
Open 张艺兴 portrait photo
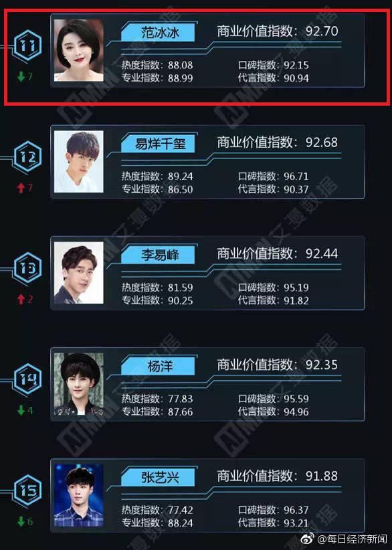(x=79, y=495)
